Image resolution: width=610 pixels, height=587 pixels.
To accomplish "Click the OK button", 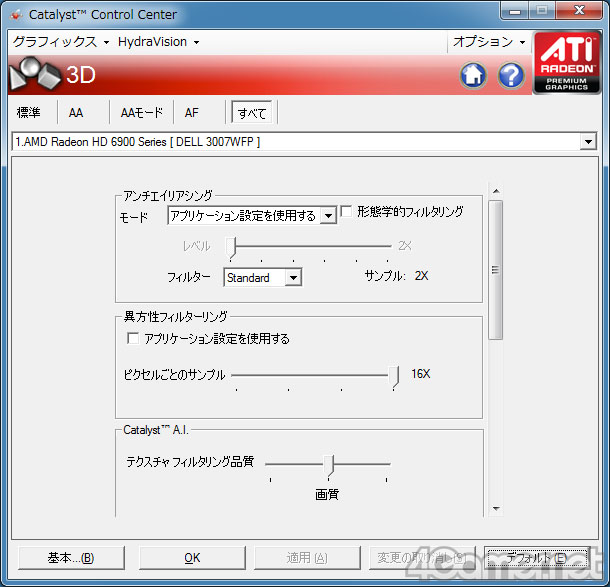I will pos(192,558).
